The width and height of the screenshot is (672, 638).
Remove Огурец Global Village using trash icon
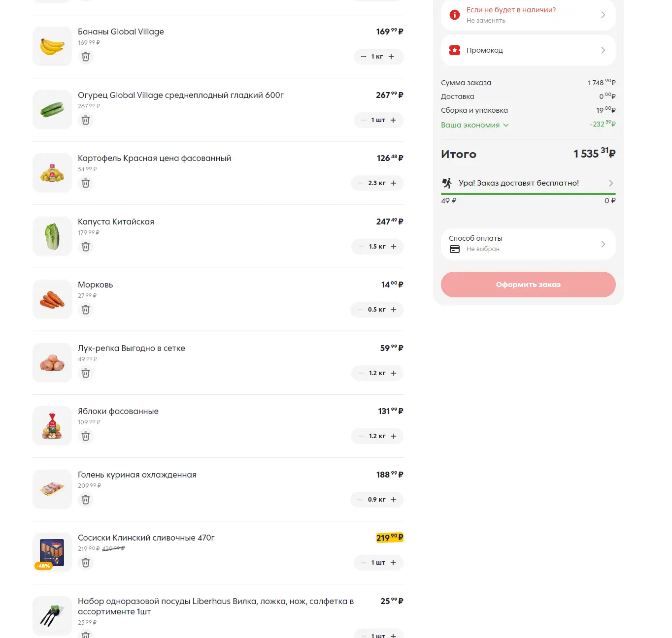86,120
